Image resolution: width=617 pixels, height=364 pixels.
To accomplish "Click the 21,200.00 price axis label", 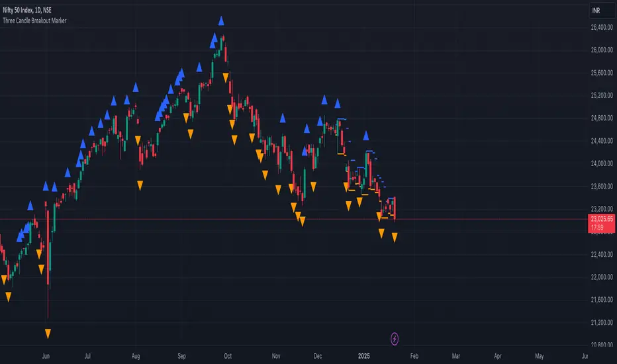I will click(x=602, y=323).
